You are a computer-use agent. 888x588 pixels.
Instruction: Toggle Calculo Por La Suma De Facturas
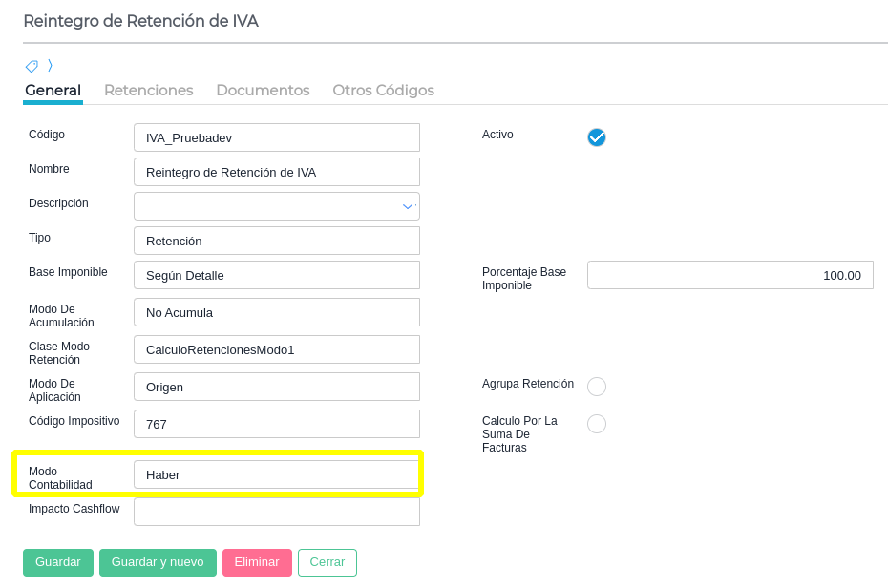[x=597, y=424]
